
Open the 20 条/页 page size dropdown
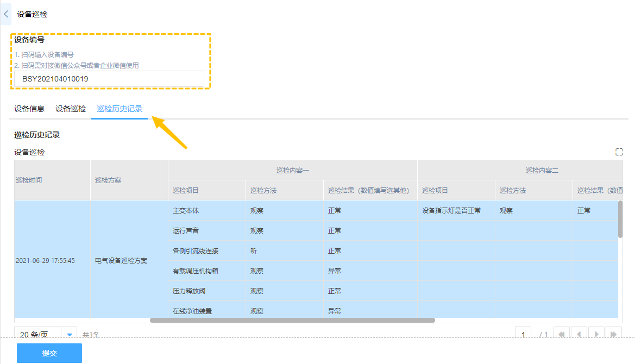click(71, 334)
